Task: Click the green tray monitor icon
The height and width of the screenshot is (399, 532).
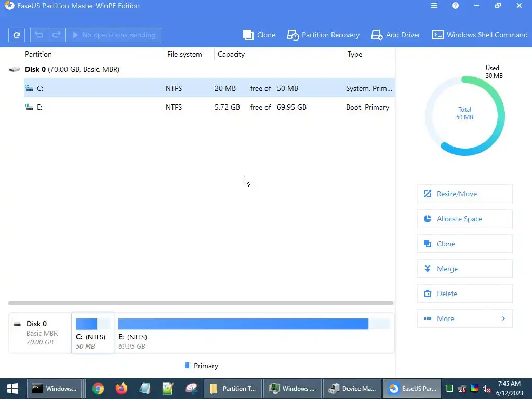Action: (x=449, y=389)
